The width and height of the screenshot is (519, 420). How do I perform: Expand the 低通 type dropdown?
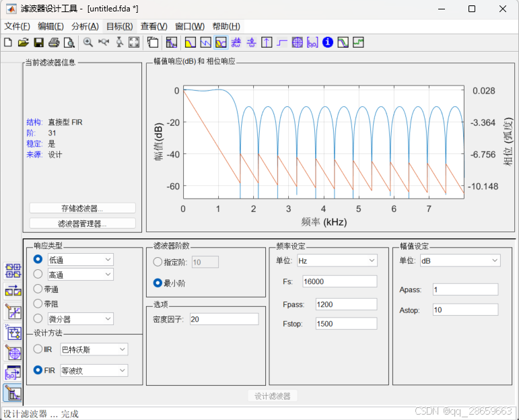80,260
